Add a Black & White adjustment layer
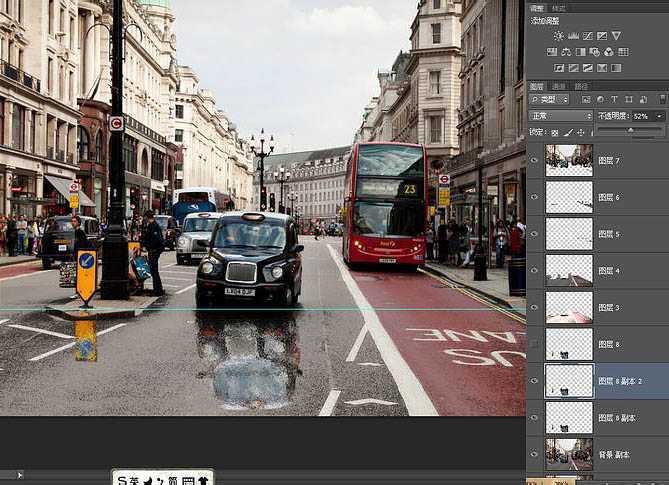Viewport: 669px width, 485px height. [x=581, y=52]
